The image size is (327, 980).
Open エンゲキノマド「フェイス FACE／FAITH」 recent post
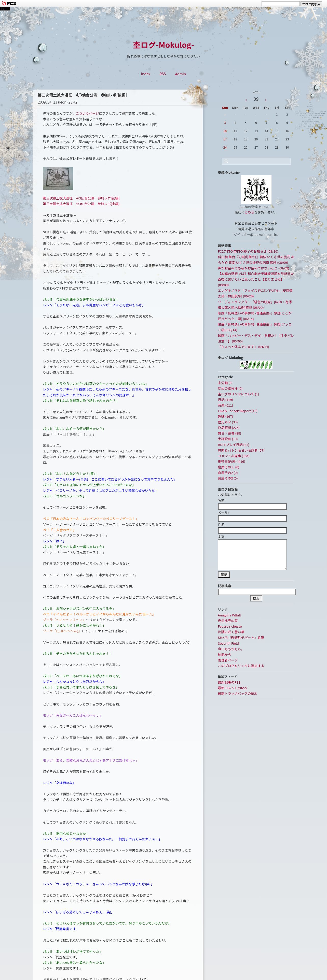tap(255, 293)
